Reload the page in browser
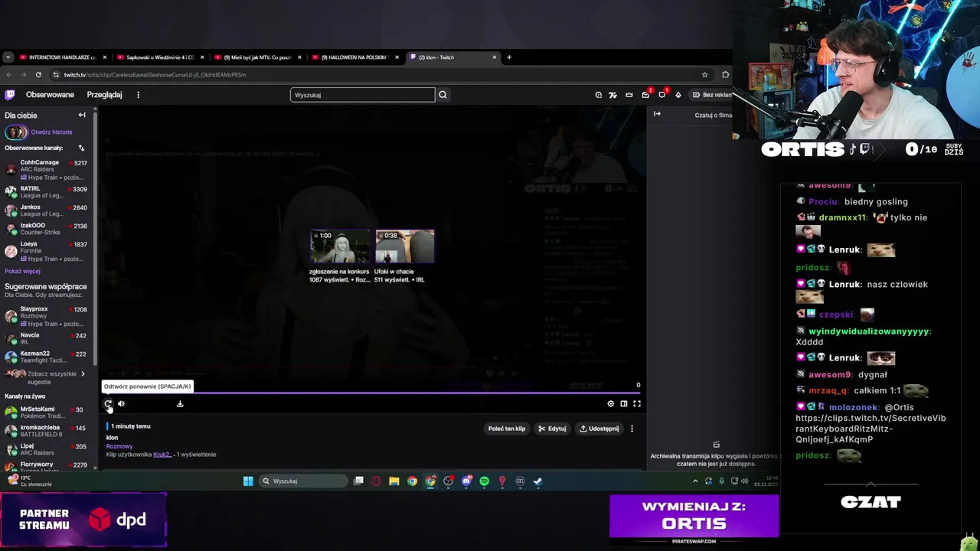 tap(38, 74)
